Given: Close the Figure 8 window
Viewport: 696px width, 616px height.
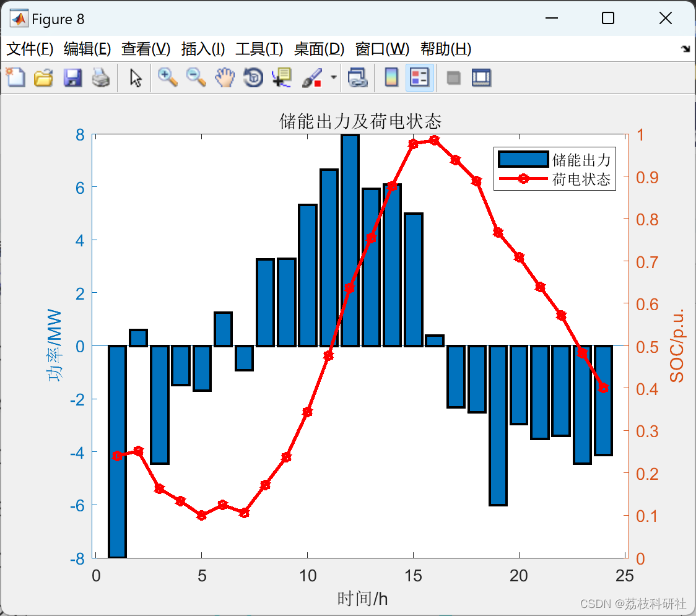Looking at the screenshot, I should pyautogui.click(x=666, y=18).
